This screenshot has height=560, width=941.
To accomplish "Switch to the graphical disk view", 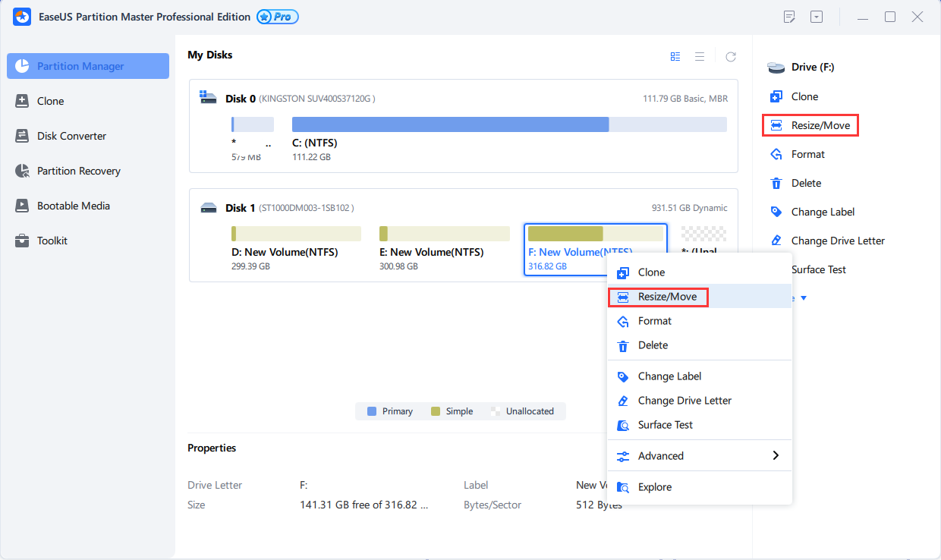I will 675,57.
